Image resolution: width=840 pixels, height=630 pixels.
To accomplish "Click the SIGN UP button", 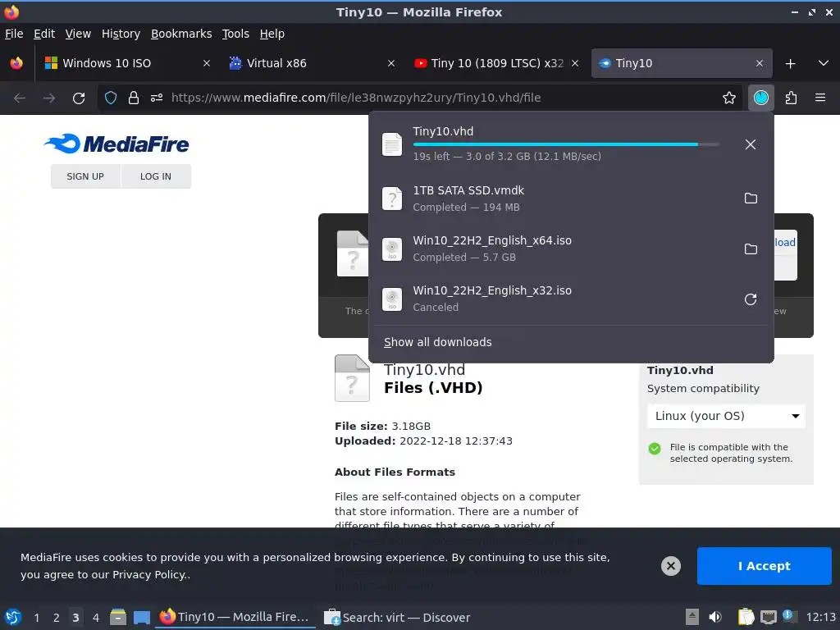I will (85, 176).
